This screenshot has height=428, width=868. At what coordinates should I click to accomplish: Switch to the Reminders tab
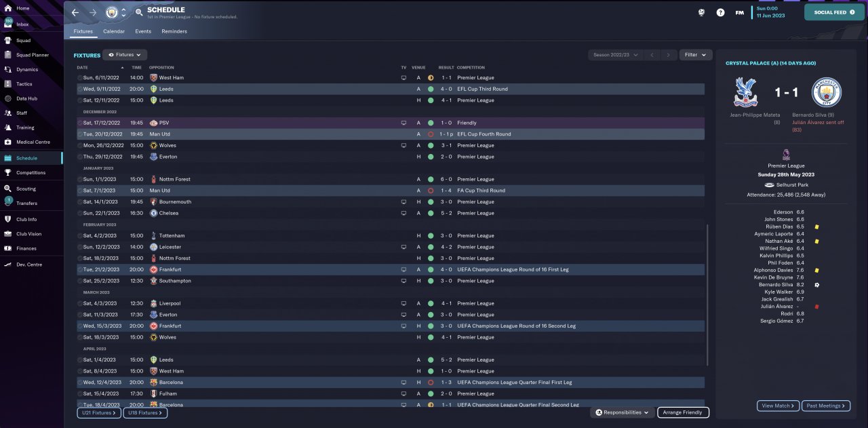174,31
